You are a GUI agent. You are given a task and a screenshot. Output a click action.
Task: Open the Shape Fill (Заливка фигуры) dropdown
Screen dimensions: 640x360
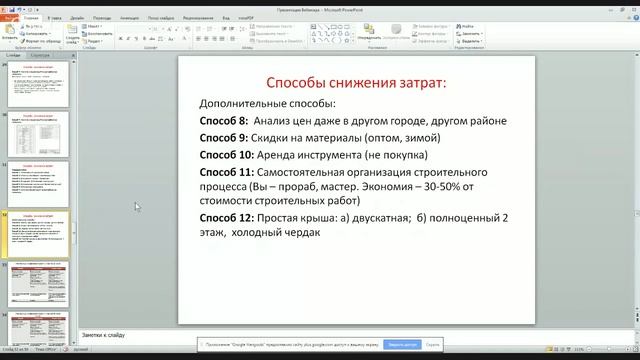(431, 26)
